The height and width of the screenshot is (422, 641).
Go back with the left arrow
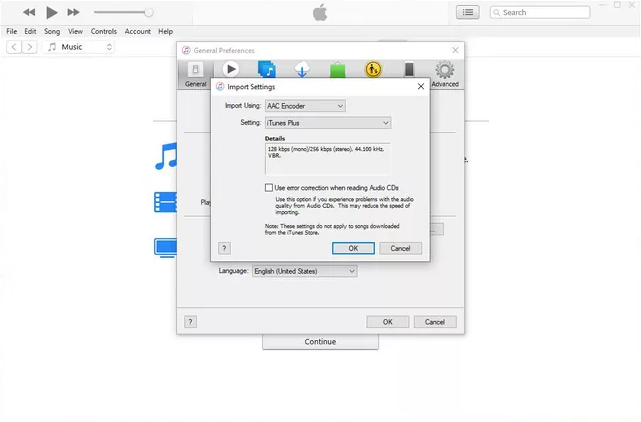(14, 47)
